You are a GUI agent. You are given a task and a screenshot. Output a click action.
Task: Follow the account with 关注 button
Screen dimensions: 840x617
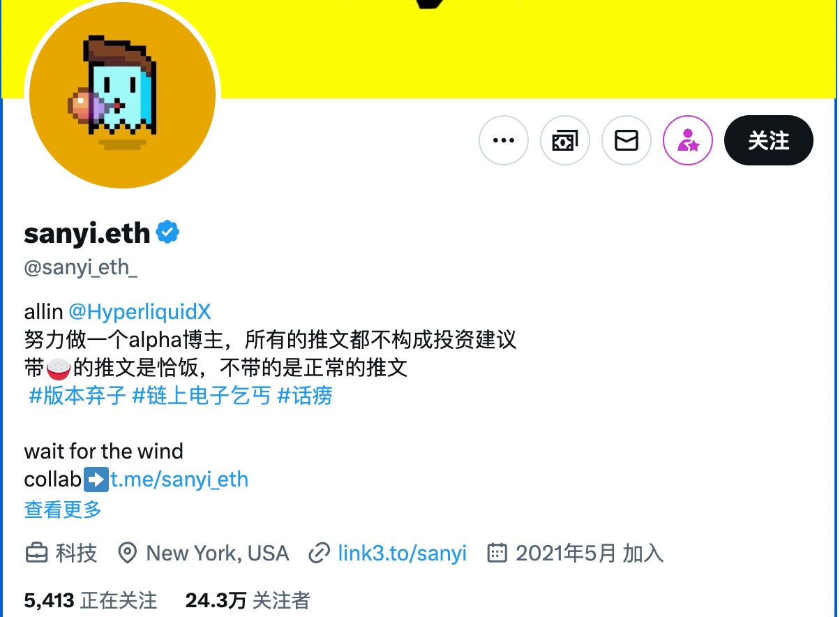click(x=769, y=140)
